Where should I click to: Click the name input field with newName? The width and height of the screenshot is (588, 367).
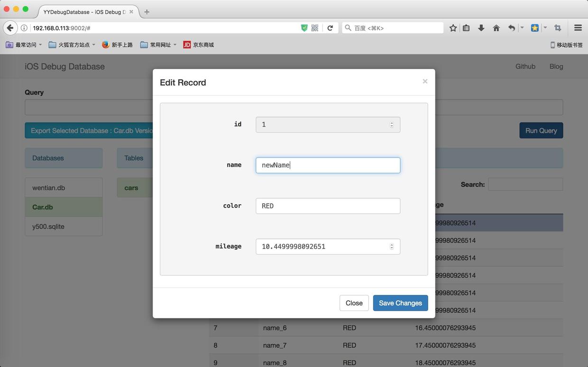[328, 165]
